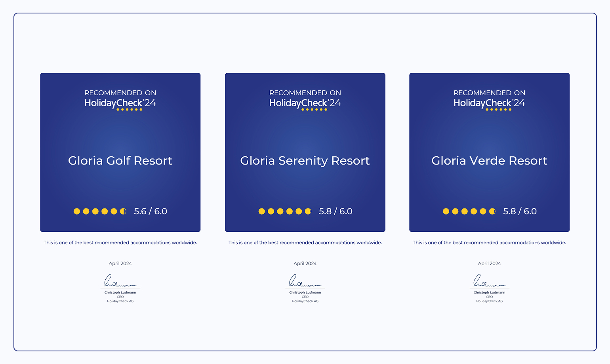Click the signature under Verde Resort card
This screenshot has height=364, width=610.
[x=489, y=281]
